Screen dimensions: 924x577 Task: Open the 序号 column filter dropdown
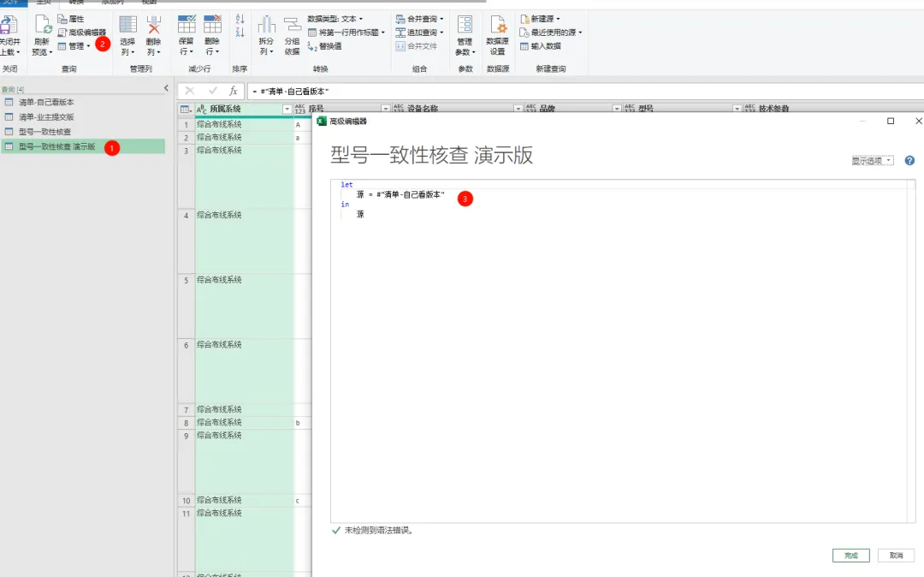coord(385,109)
